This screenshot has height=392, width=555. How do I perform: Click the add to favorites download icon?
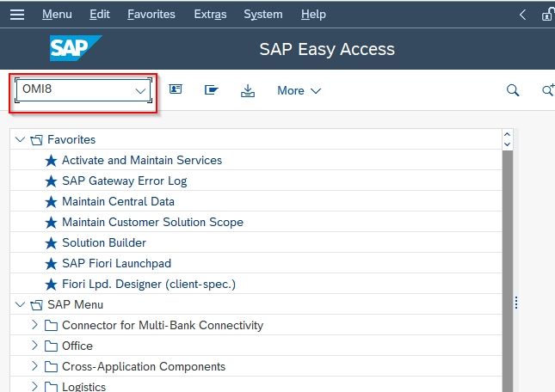(x=248, y=90)
